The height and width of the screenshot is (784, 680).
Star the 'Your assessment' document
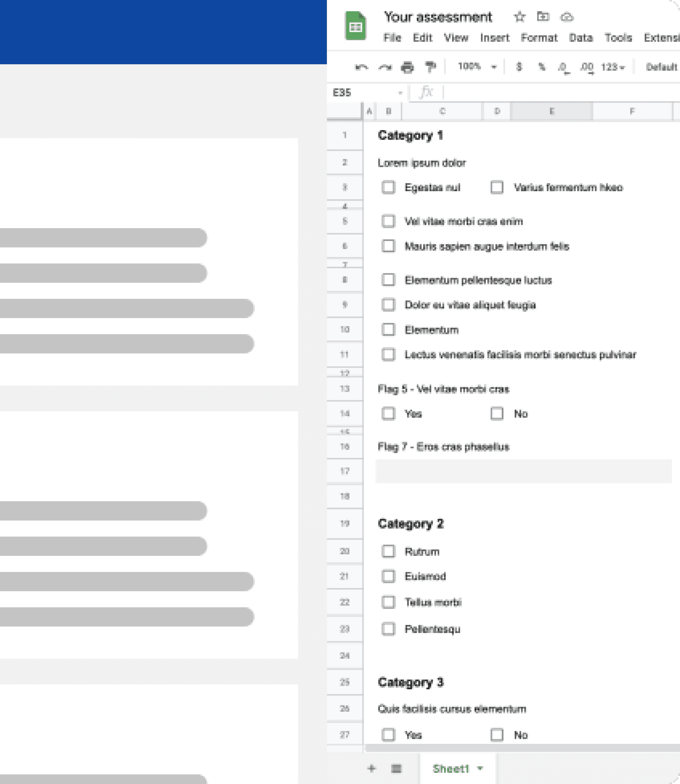coord(519,17)
